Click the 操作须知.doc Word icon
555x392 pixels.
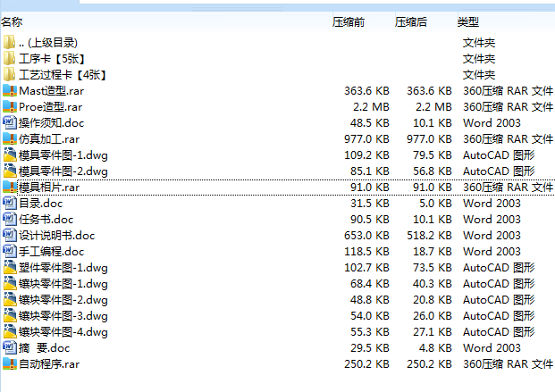click(x=10, y=122)
